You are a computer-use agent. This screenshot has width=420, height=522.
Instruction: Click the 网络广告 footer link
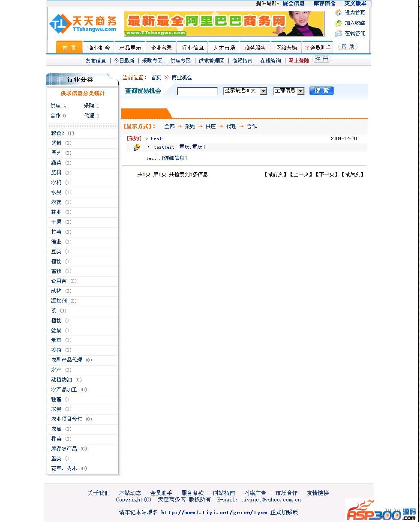(255, 493)
